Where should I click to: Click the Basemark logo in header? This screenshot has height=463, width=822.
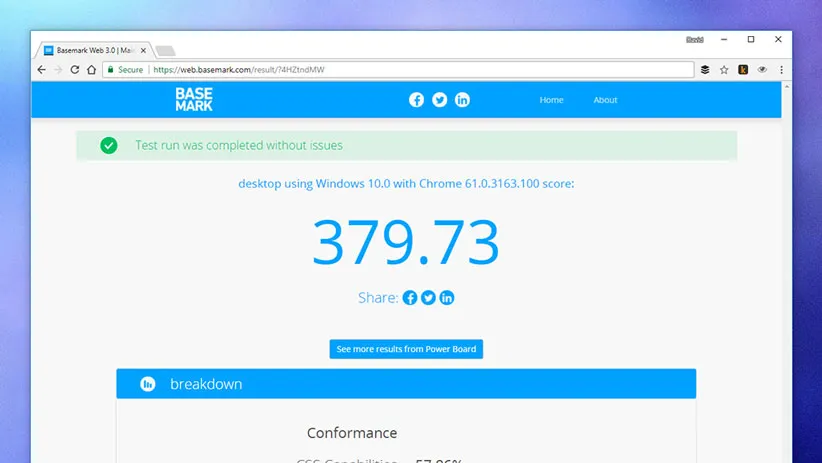click(194, 99)
